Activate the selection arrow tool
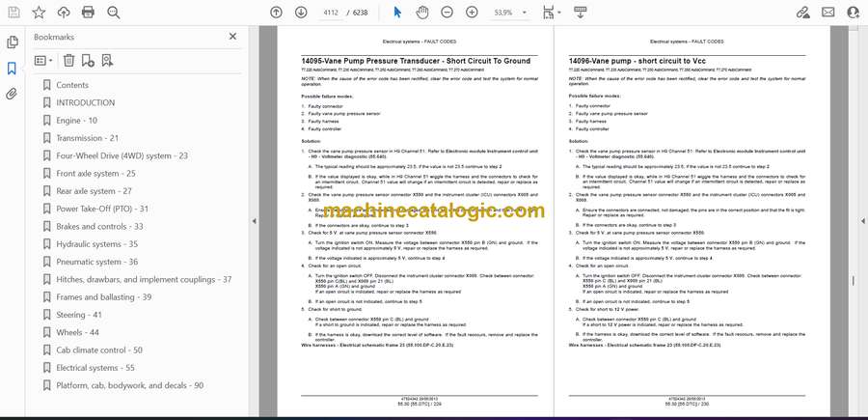The width and height of the screenshot is (868, 420). point(397,13)
